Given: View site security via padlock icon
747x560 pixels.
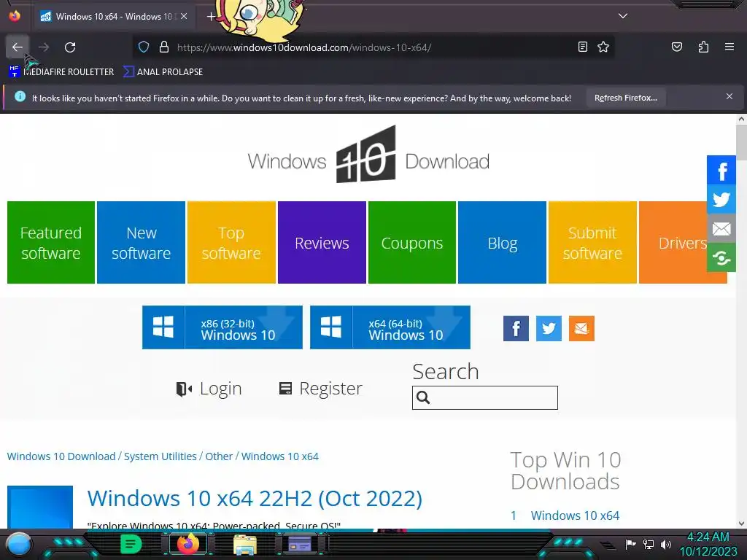Looking at the screenshot, I should [164, 47].
